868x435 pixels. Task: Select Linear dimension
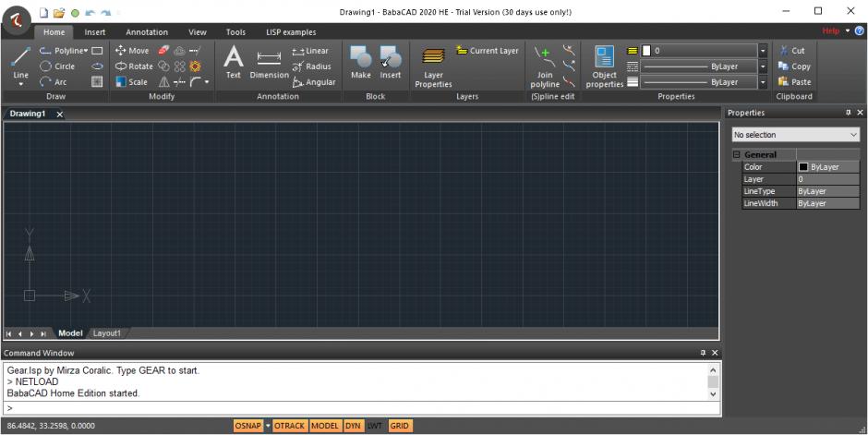pyautogui.click(x=310, y=51)
